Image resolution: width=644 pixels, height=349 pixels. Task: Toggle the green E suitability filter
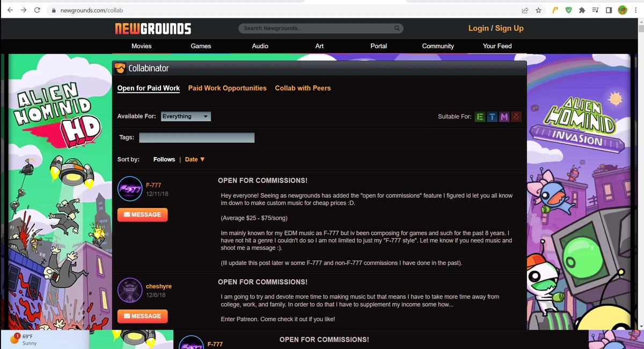pos(480,116)
